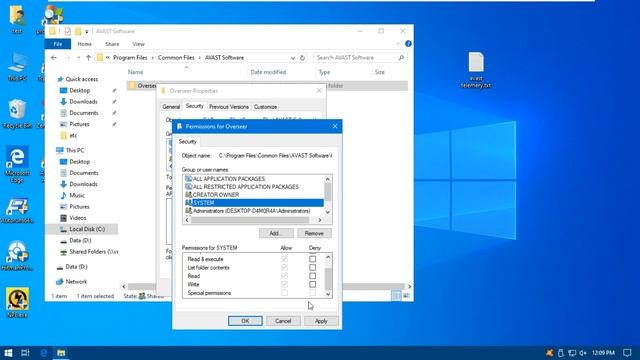
Task: Click the Windows Start button
Action: (x=8, y=353)
